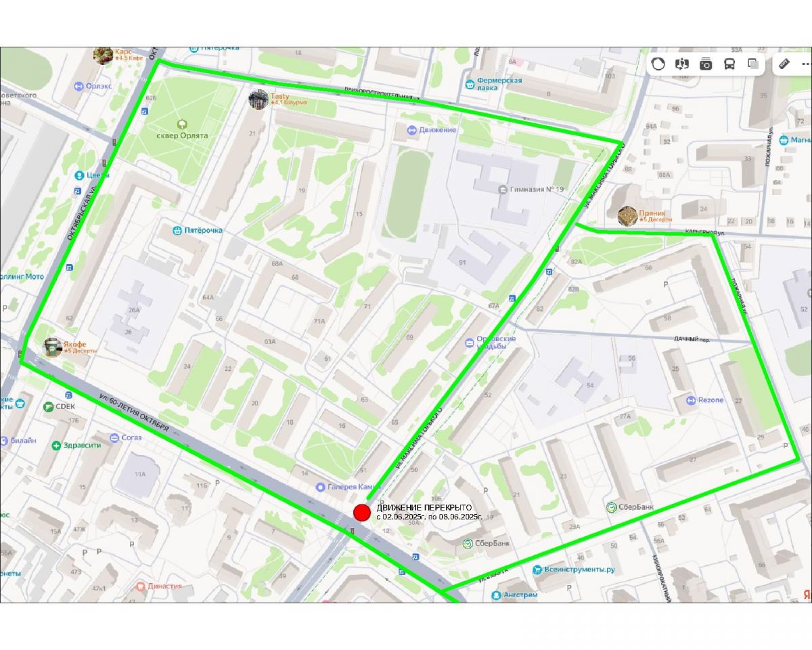The width and height of the screenshot is (812, 650).
Task: Open the map layers switcher
Action: [x=753, y=64]
